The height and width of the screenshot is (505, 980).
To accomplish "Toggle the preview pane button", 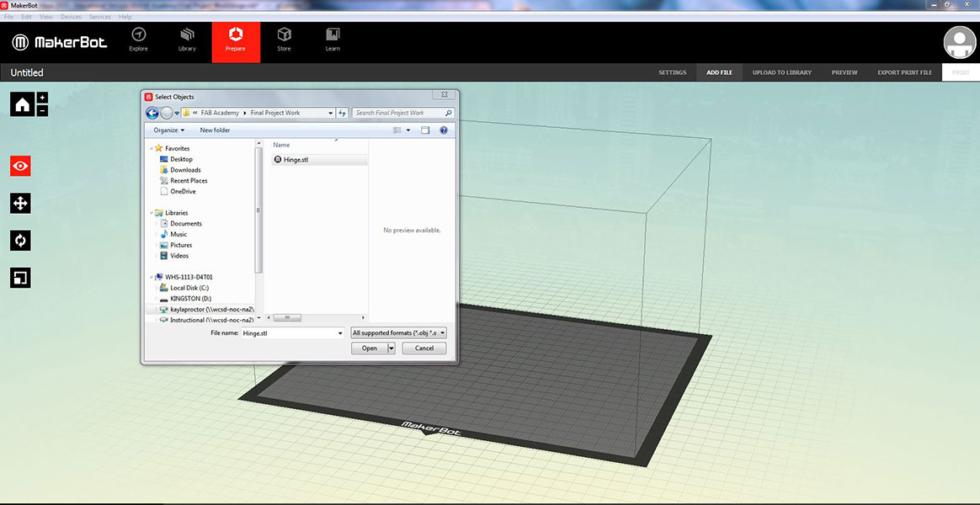I will [425, 130].
